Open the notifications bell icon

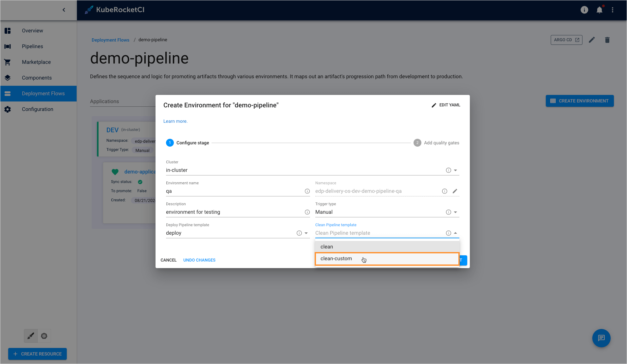coord(599,10)
